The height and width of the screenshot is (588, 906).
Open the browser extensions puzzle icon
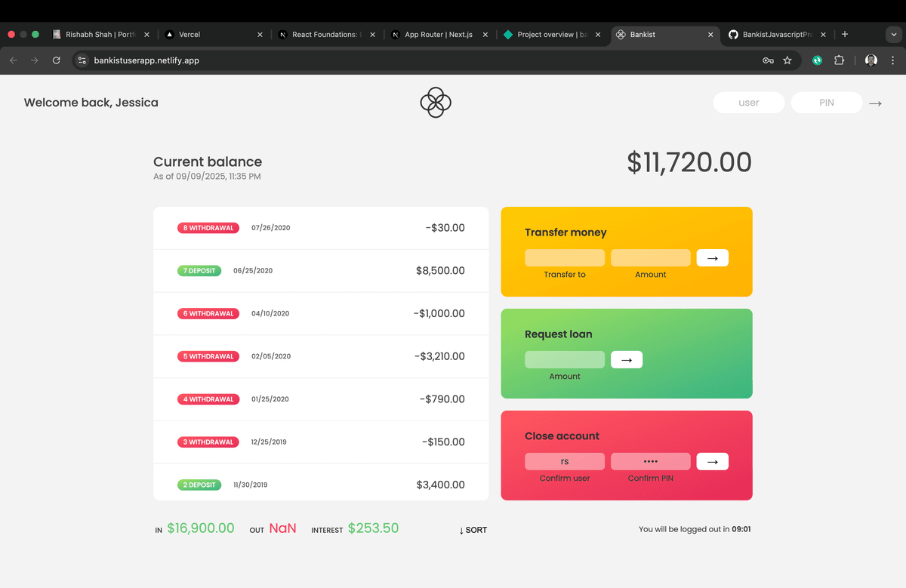tap(839, 60)
